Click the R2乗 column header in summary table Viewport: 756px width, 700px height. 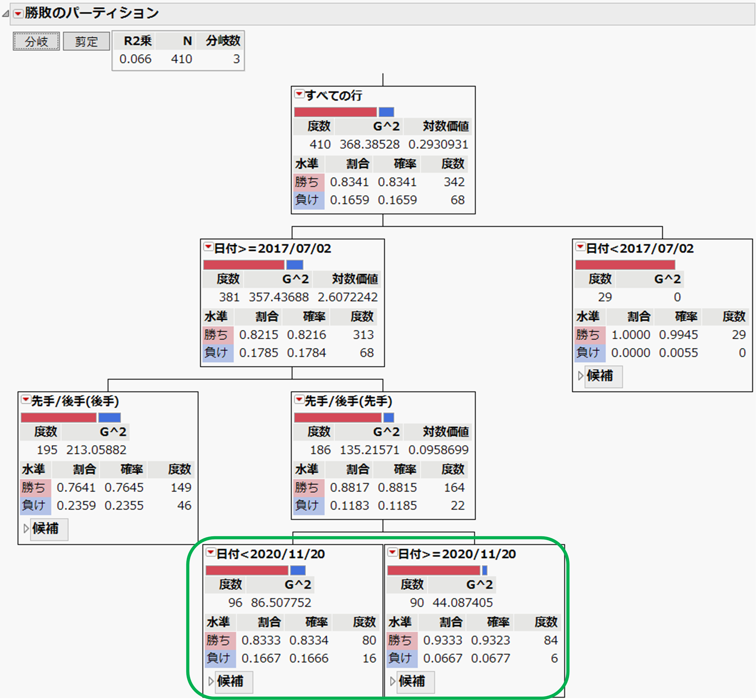tap(137, 41)
